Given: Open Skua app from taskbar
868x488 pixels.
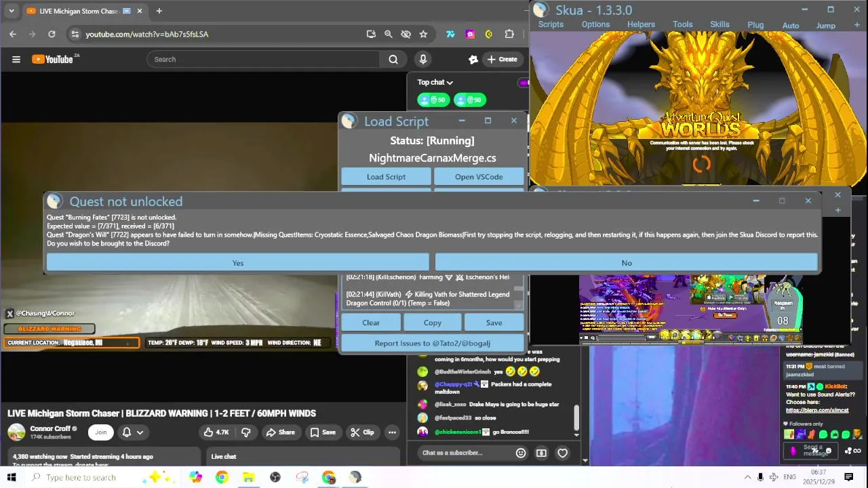Looking at the screenshot, I should tap(355, 477).
